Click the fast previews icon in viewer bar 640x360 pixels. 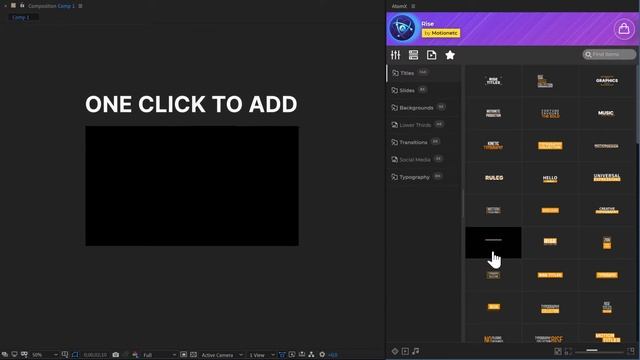(x=292, y=355)
